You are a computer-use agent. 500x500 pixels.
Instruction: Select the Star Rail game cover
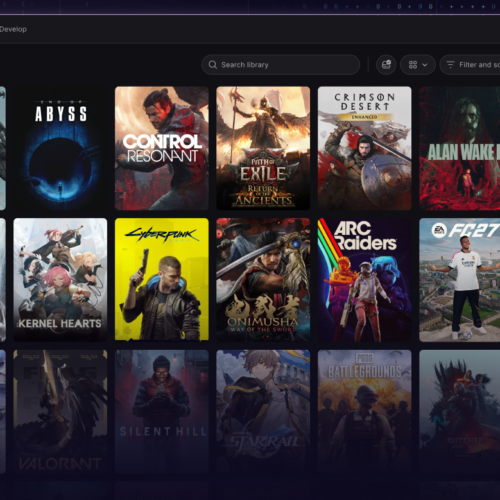tap(263, 412)
